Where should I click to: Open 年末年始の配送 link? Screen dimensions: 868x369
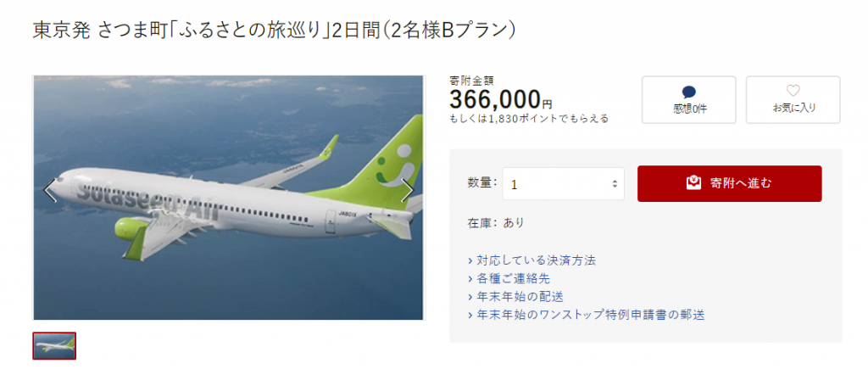click(520, 296)
